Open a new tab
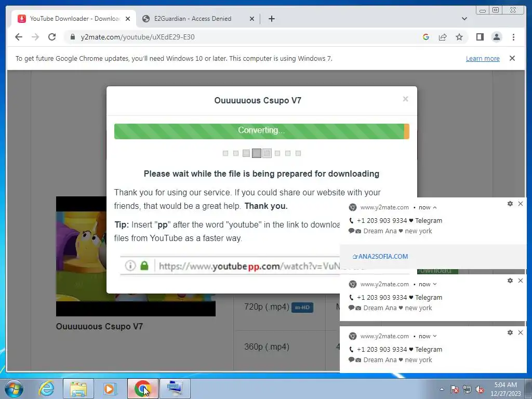The image size is (532, 399). [271, 19]
